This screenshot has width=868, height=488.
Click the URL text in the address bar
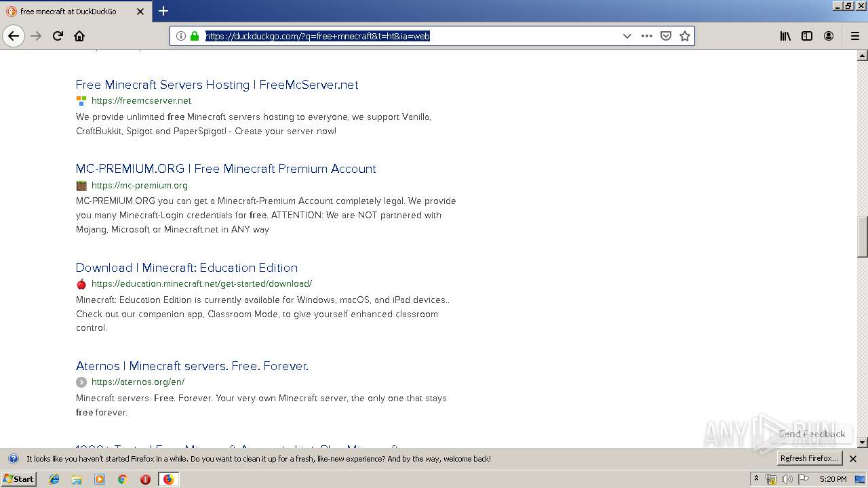point(317,37)
